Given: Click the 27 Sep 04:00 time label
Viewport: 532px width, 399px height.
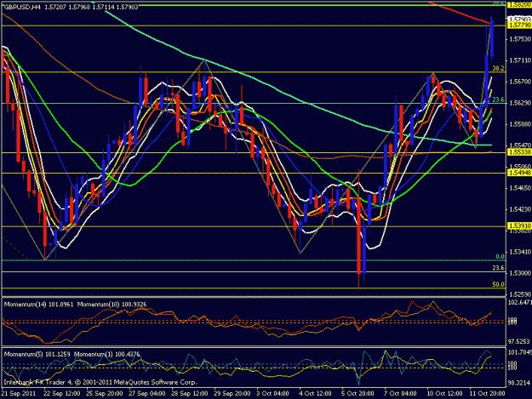Looking at the screenshot, I should click(147, 394).
